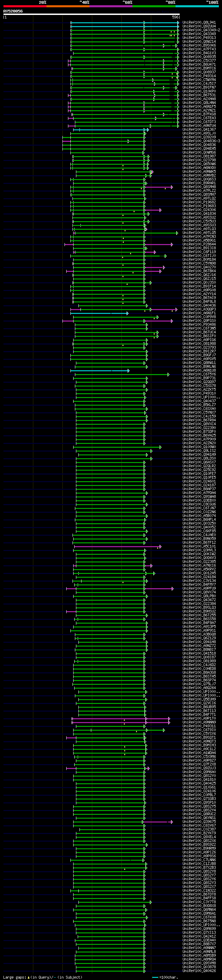
Task: Open hit UniRef100_P49313
Action: (x=199, y=38)
